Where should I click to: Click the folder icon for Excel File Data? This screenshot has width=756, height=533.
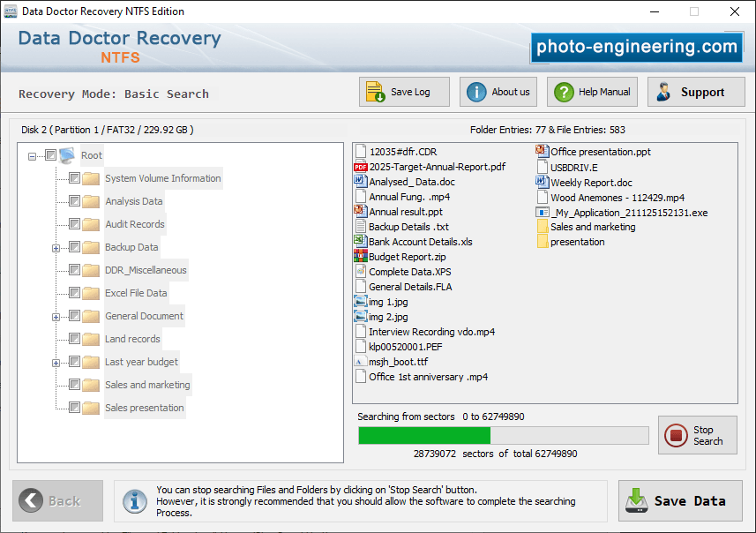coord(91,293)
